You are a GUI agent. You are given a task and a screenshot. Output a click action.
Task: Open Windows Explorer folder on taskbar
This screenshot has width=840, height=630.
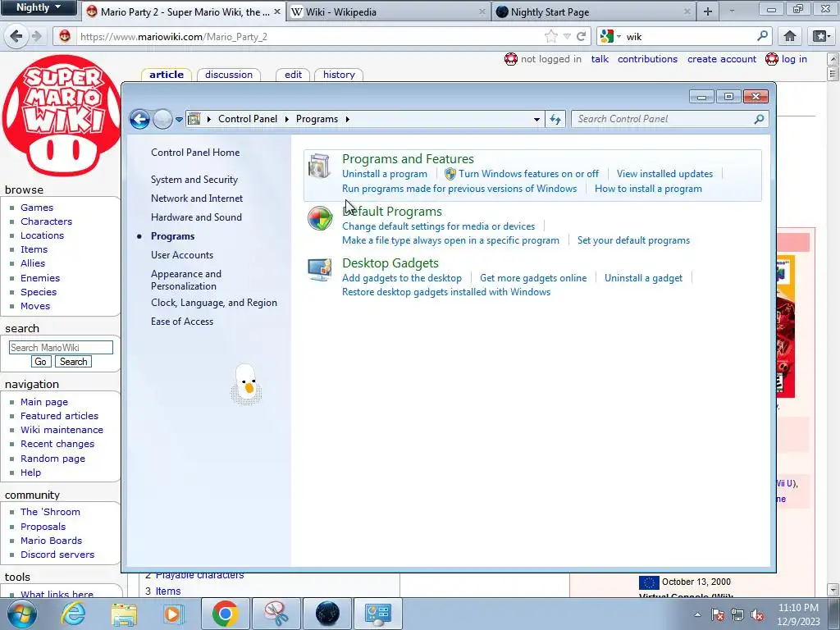124,614
